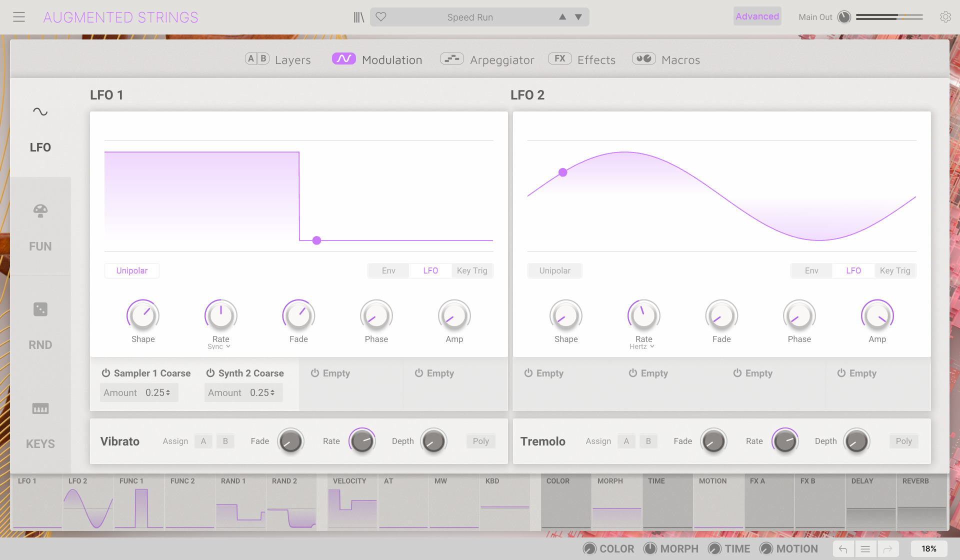Click the Tremolo Depth knob
The height and width of the screenshot is (560, 960).
point(857,441)
